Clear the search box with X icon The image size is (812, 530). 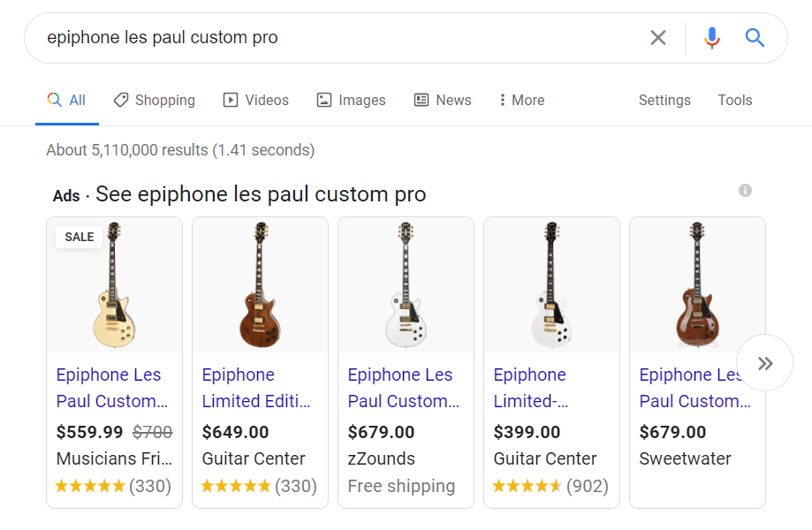click(x=658, y=38)
